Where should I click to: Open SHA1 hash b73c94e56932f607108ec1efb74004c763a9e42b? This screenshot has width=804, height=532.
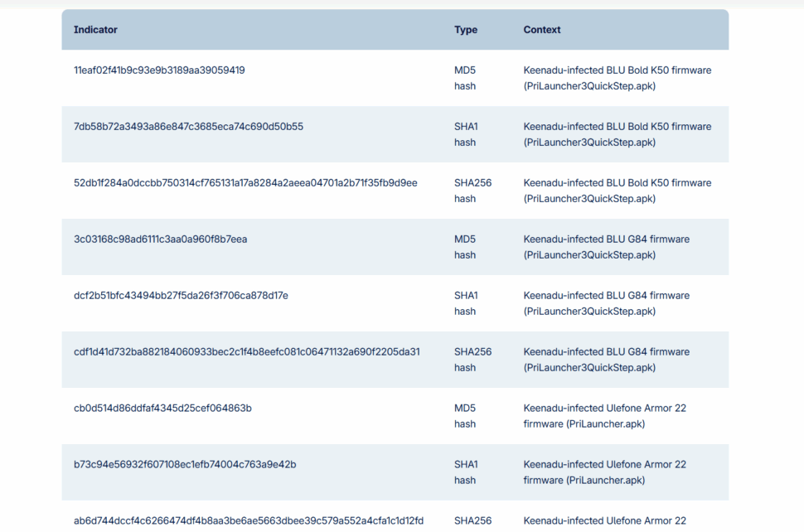point(184,464)
